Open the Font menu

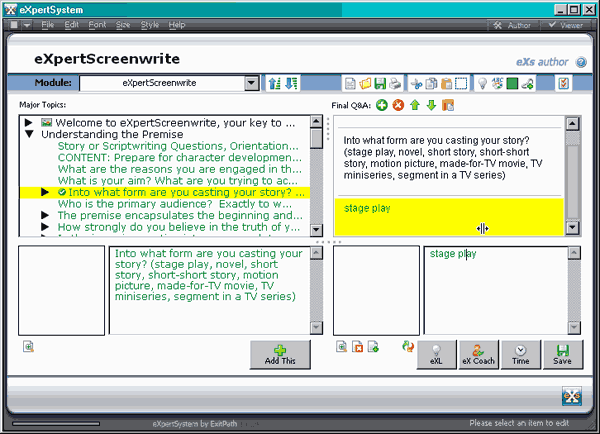click(97, 25)
